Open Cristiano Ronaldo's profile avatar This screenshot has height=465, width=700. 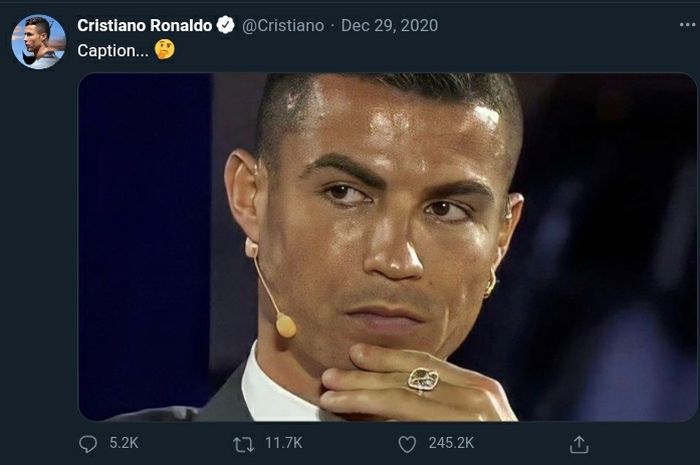pos(38,42)
